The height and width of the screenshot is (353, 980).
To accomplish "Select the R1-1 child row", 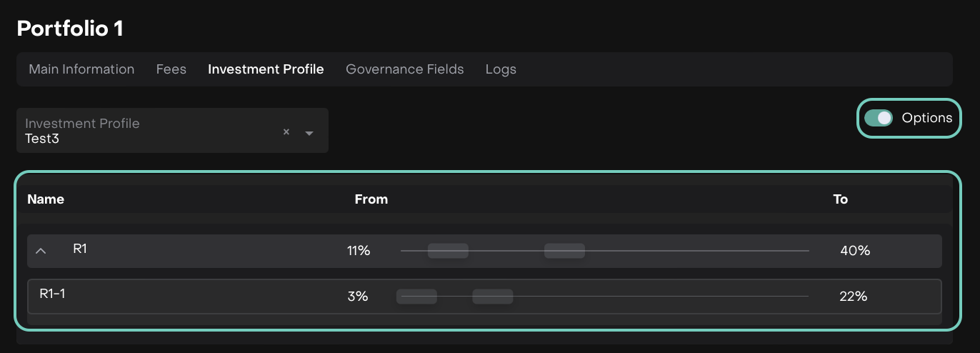I will [x=53, y=293].
